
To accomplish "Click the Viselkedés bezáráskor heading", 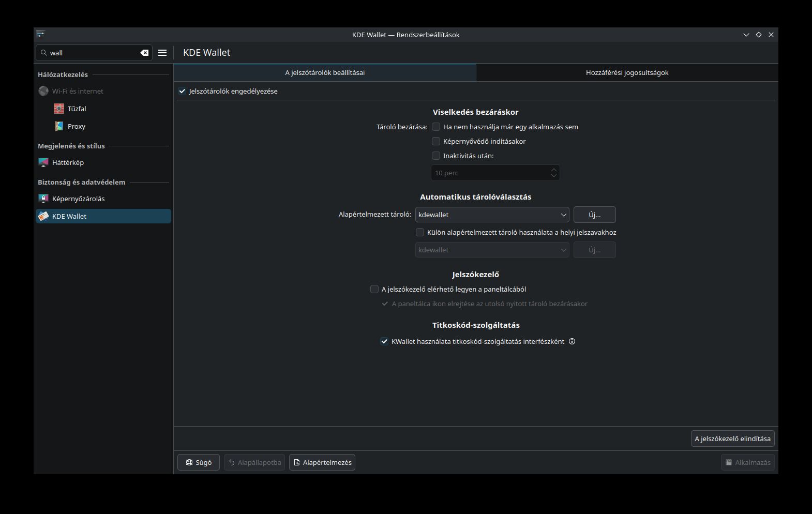I will click(476, 112).
